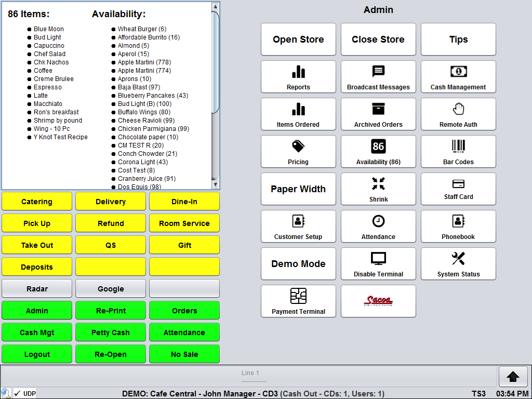Image resolution: width=532 pixels, height=399 pixels.
Task: Open Bar Codes
Action: [x=458, y=151]
